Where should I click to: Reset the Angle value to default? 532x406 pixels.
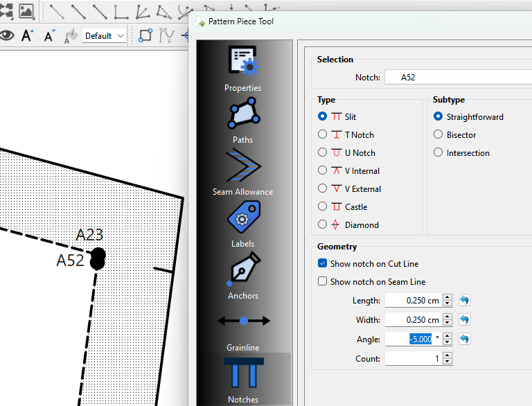coord(465,339)
